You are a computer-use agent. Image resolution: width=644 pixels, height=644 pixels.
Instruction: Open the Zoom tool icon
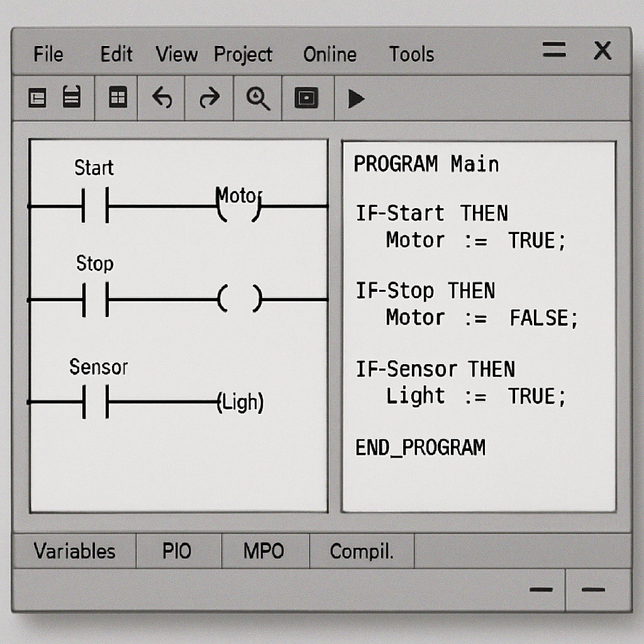click(x=257, y=98)
